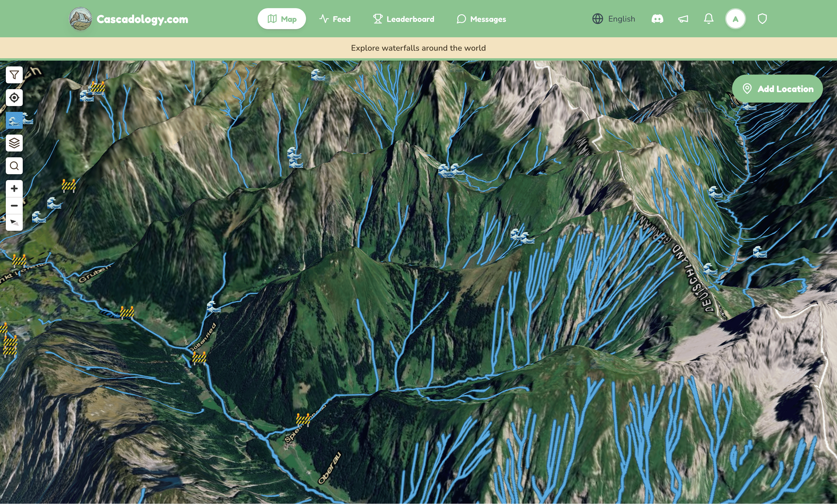This screenshot has width=837, height=504.
Task: Open the Leaderboard tab
Action: pos(404,19)
